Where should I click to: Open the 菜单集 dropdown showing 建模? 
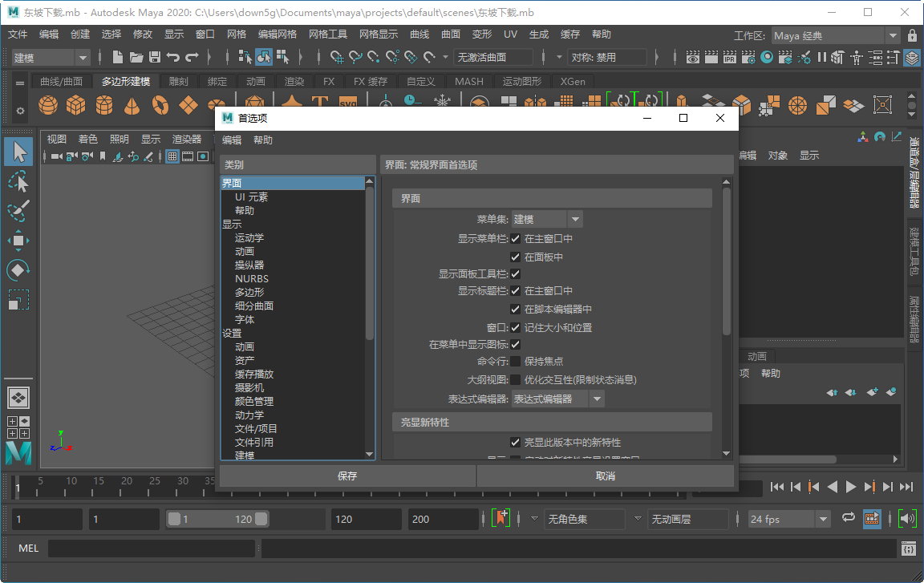(575, 218)
